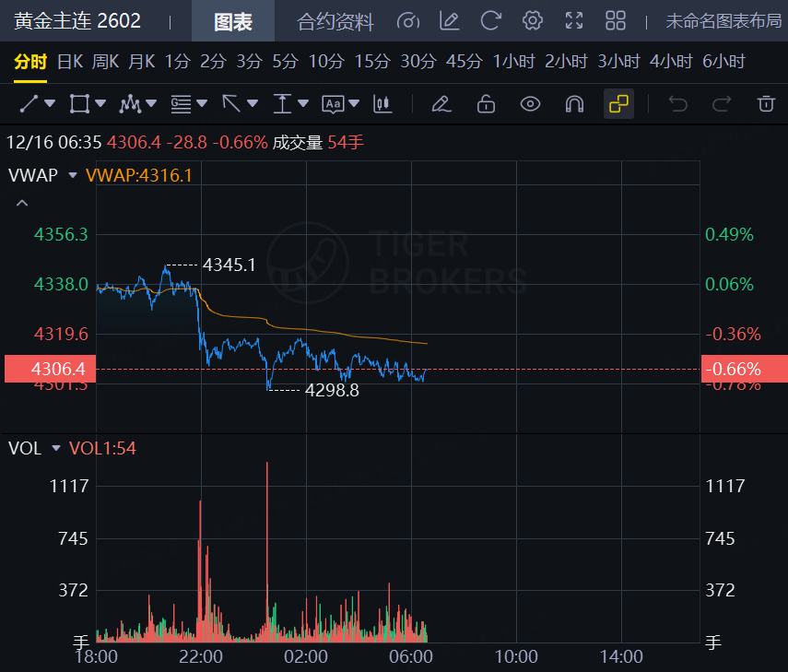Open the VWAP indicator dropdown
The width and height of the screenshot is (788, 672).
72,175
